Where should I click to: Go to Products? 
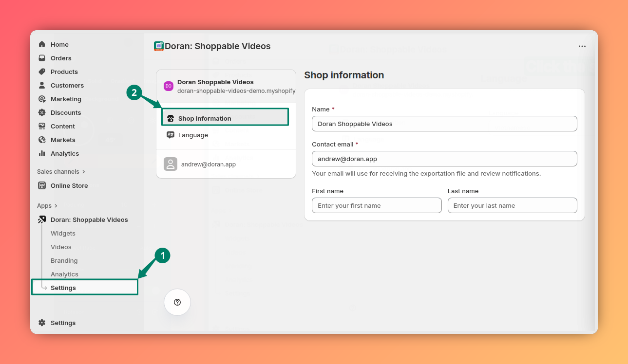(64, 72)
